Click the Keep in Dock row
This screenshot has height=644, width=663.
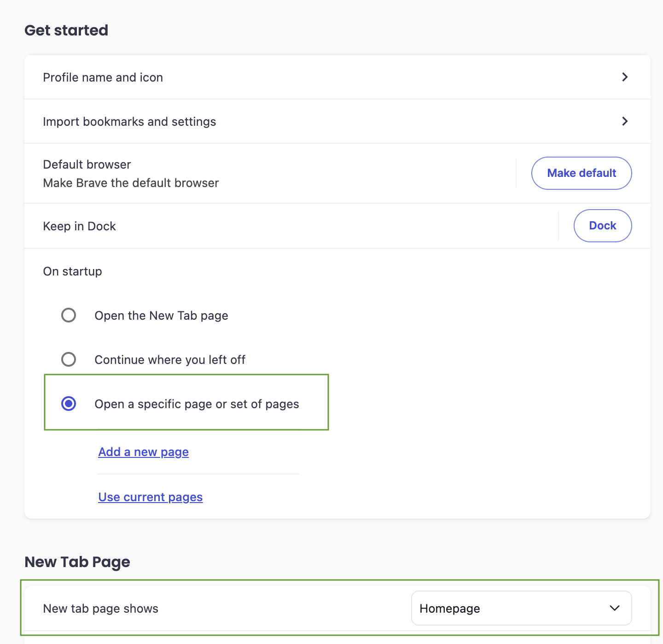click(x=79, y=226)
